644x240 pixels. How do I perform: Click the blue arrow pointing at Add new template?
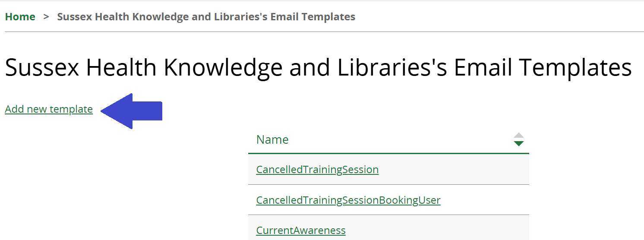click(131, 111)
